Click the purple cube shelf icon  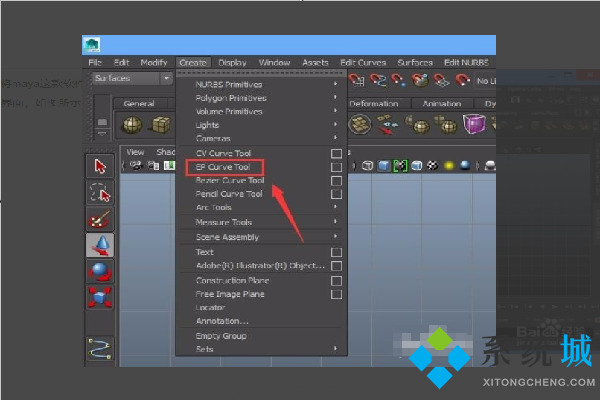(474, 124)
